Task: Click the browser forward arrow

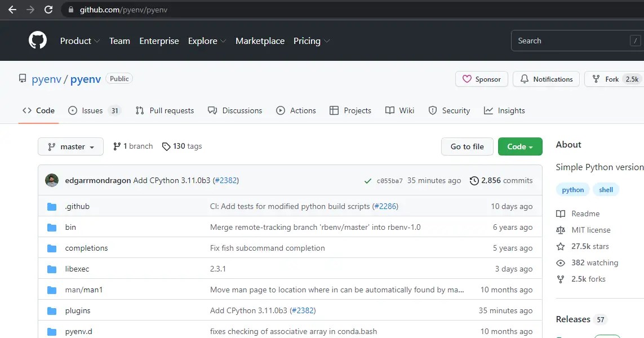Action: [x=30, y=10]
